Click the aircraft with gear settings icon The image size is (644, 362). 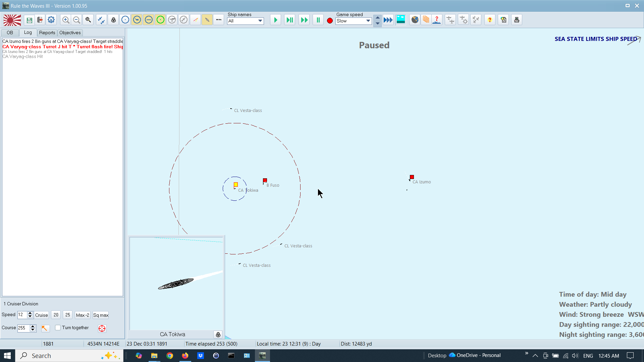click(463, 20)
